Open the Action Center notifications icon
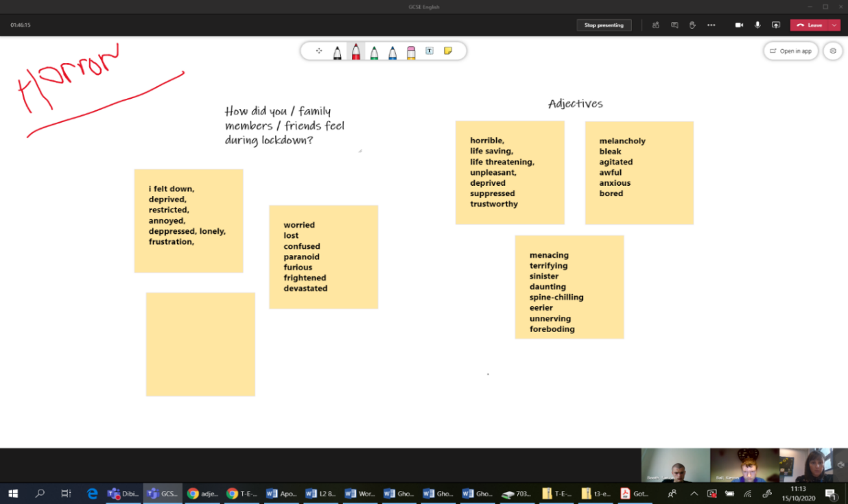Screen dimensions: 848x504 [x=831, y=494]
